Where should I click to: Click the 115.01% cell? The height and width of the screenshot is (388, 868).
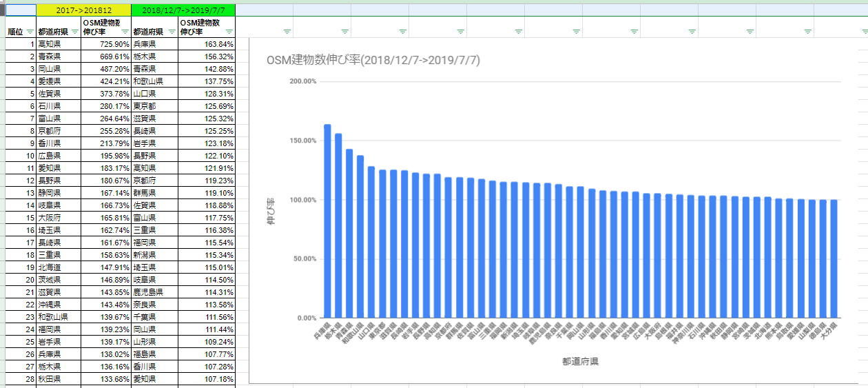[x=207, y=267]
